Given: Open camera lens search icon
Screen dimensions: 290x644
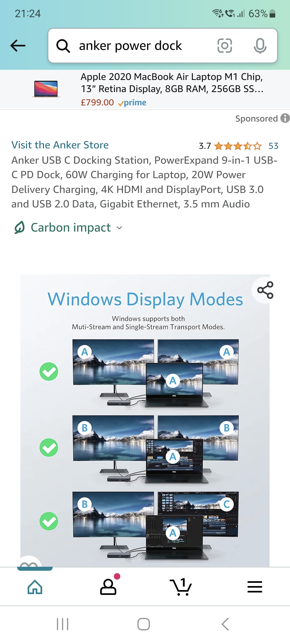Looking at the screenshot, I should 224,46.
